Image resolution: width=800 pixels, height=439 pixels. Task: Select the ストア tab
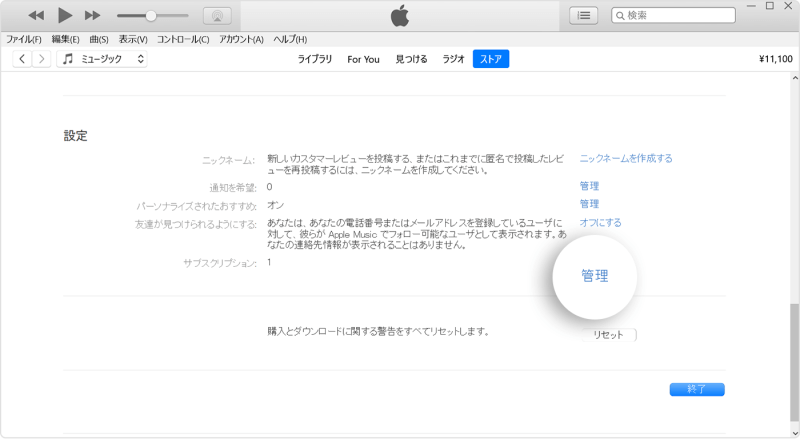click(491, 59)
